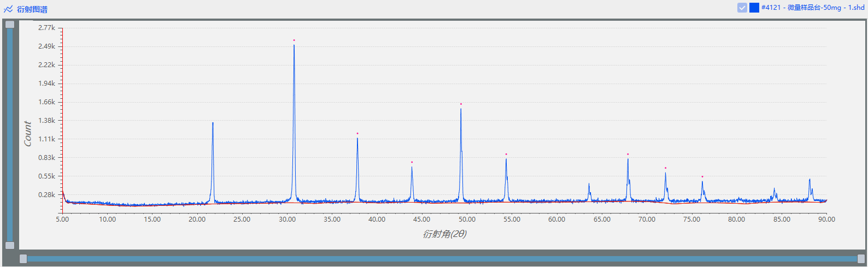Open the blue color swatch for series #4121

(x=754, y=8)
